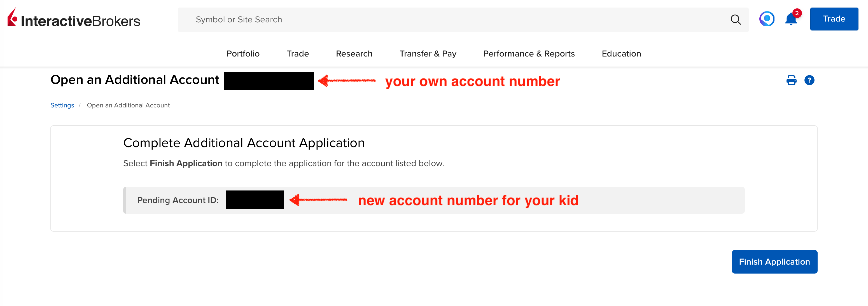Viewport: 868px width, 306px height.
Task: Open the notifications bell
Action: tap(790, 20)
